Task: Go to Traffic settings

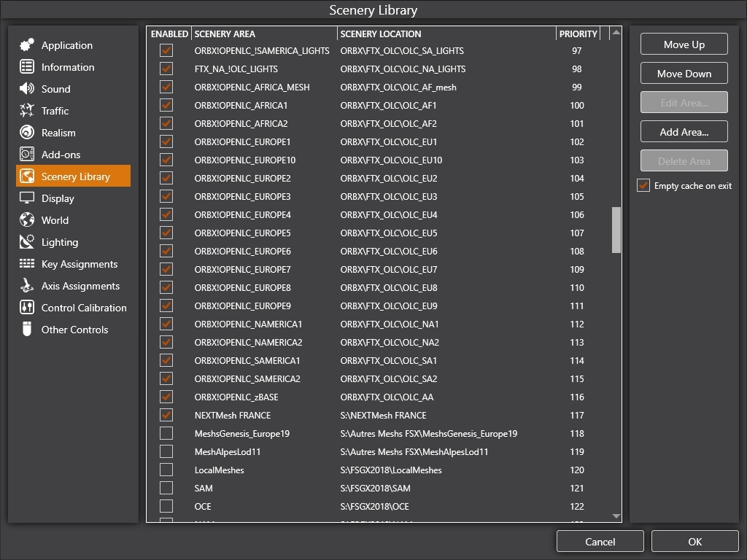Action: pyautogui.click(x=74, y=111)
